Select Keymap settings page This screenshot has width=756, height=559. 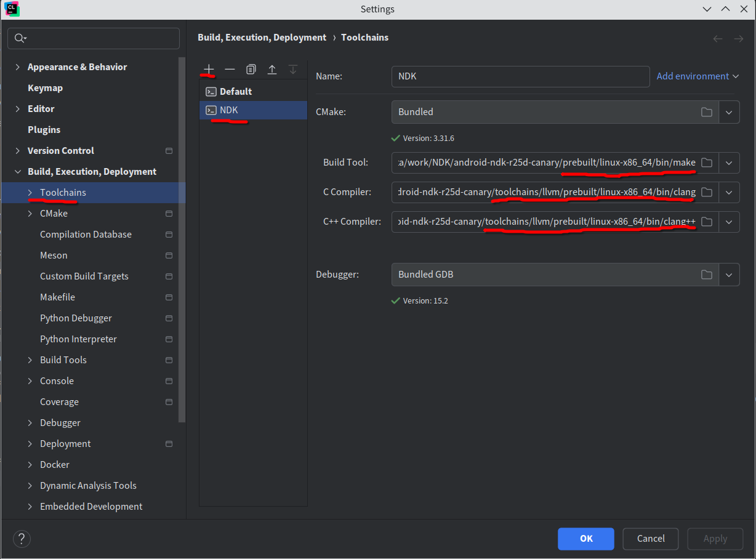coord(45,88)
